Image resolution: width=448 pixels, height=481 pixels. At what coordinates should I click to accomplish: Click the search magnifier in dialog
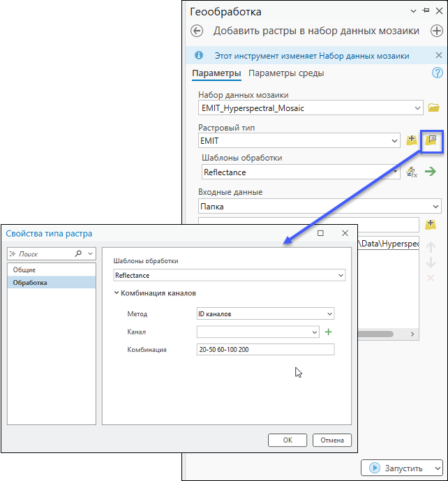(x=78, y=254)
